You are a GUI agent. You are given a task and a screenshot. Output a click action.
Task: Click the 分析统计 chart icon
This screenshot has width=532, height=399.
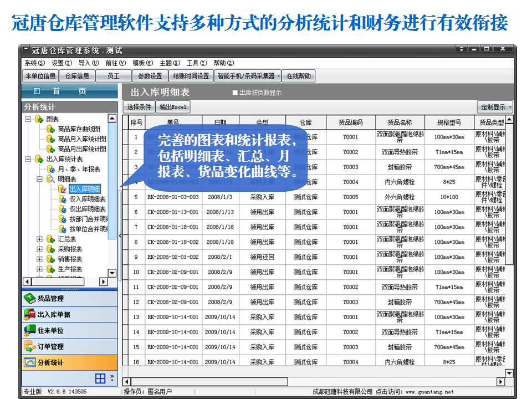coord(30,362)
